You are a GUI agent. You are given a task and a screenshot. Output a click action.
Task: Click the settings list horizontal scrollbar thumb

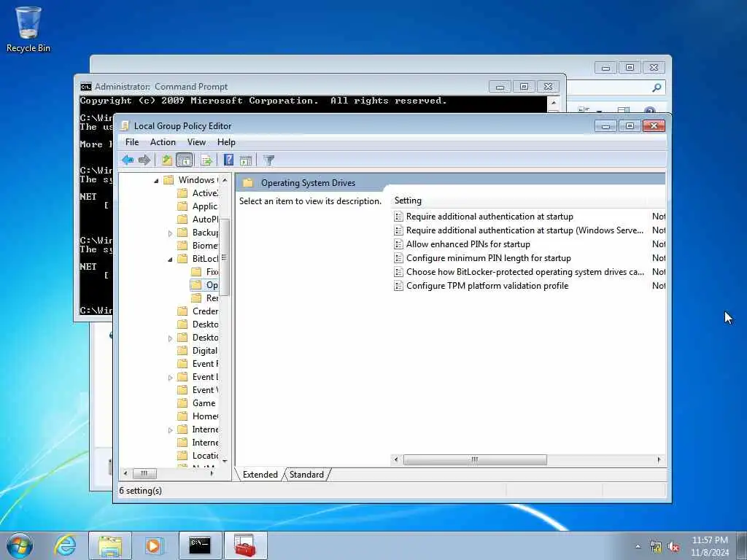[x=475, y=459]
